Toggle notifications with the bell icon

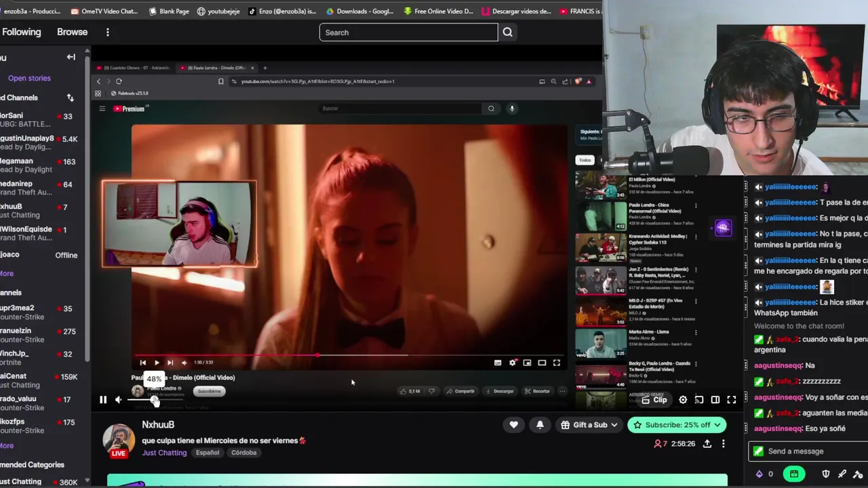coord(540,425)
